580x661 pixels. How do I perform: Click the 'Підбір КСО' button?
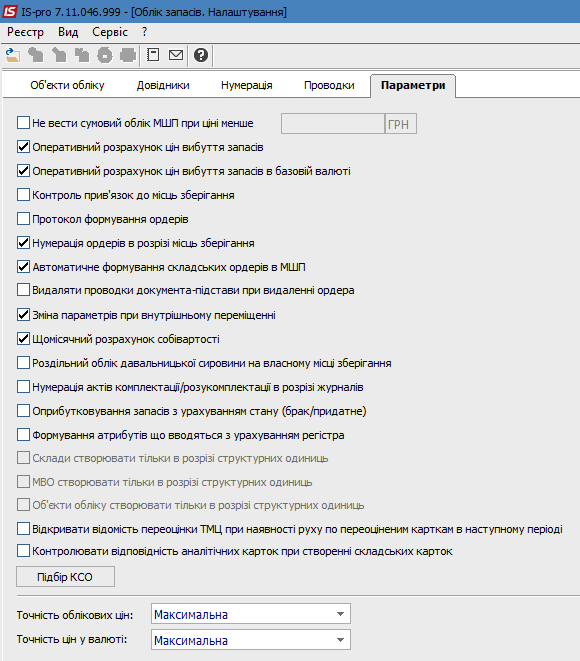[x=65, y=577]
